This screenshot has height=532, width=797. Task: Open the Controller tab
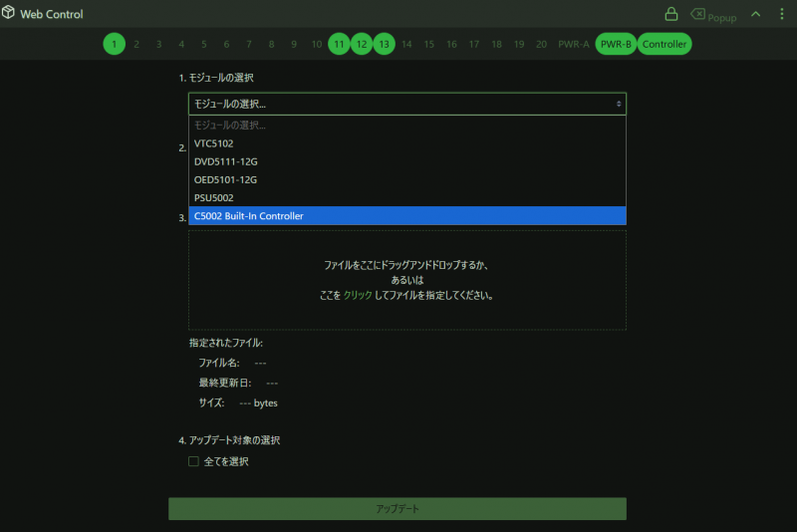pos(664,44)
